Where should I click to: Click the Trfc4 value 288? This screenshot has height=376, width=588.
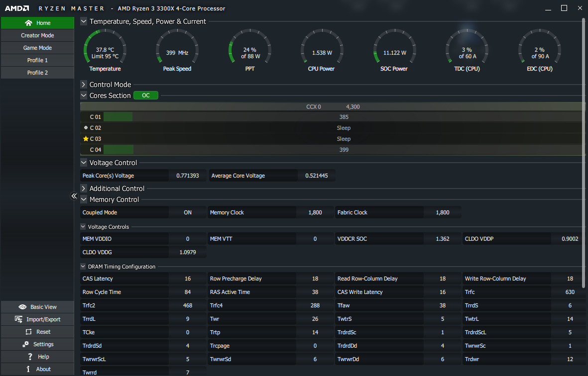point(315,305)
